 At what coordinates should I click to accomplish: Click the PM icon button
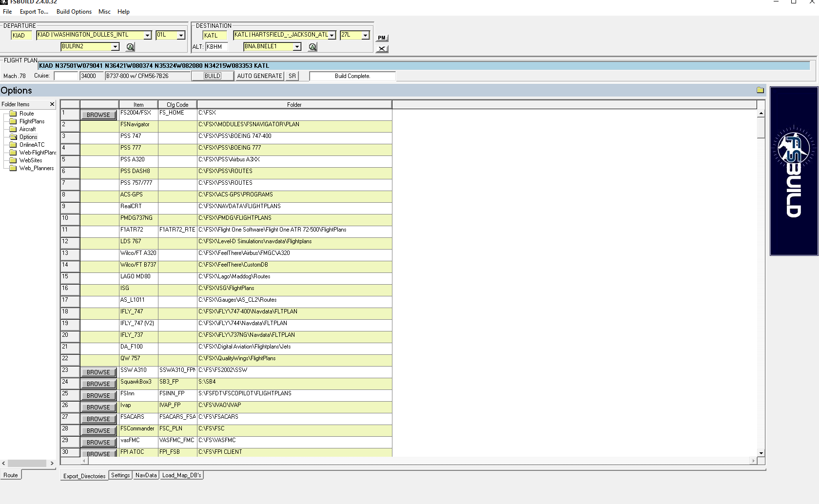coord(382,38)
